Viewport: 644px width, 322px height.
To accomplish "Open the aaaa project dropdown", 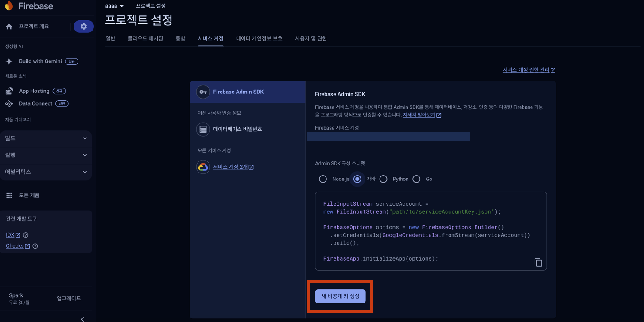I will [114, 6].
